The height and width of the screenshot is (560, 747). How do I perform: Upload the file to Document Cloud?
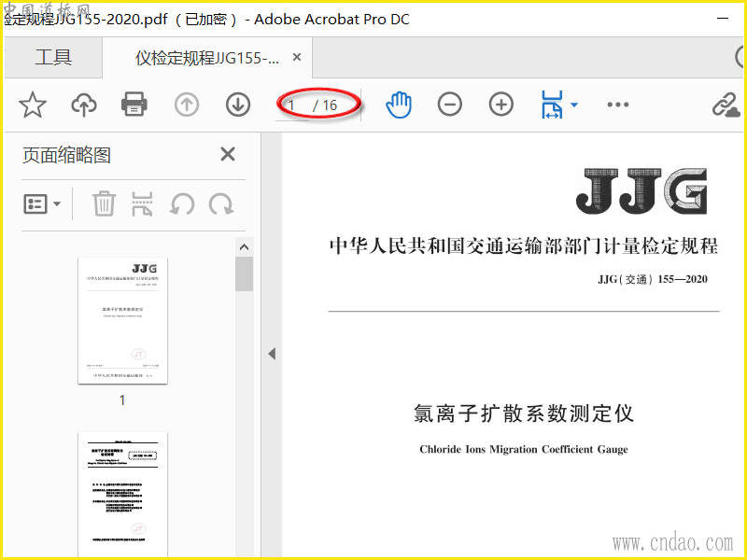click(x=84, y=105)
